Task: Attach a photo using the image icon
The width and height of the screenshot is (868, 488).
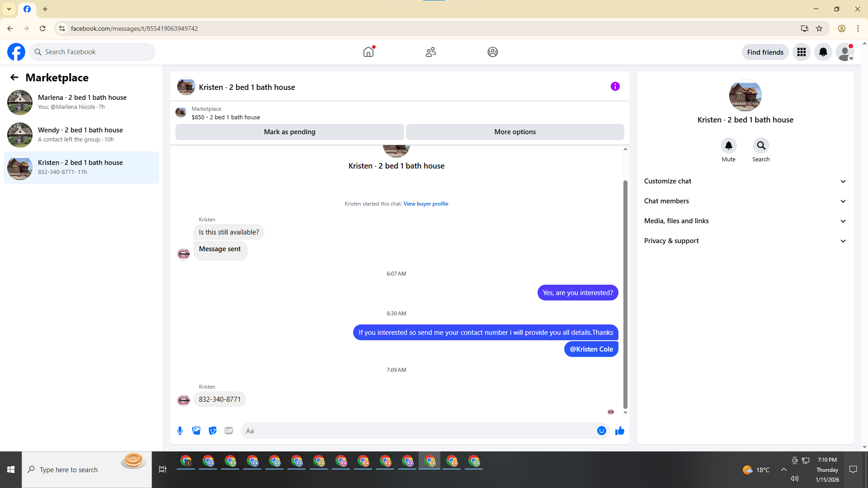Action: click(196, 431)
